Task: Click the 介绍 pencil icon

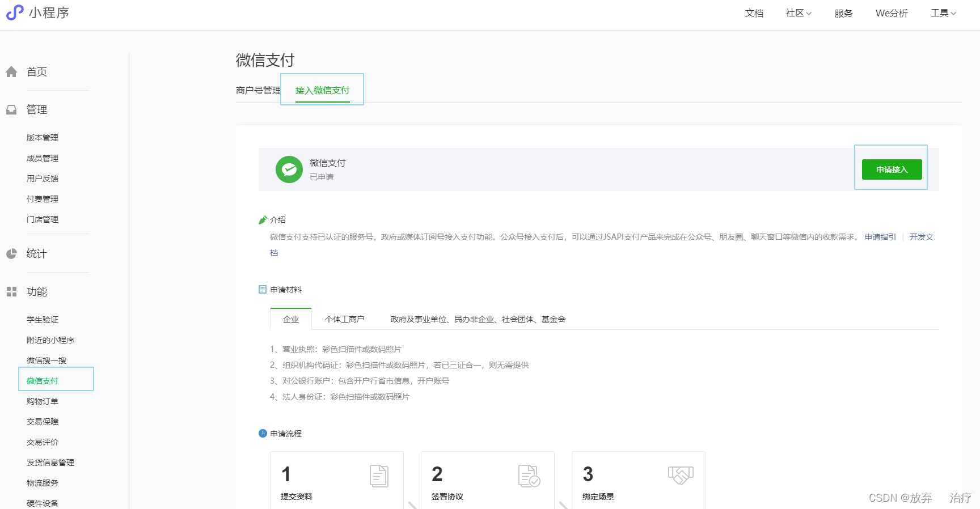Action: click(x=263, y=220)
